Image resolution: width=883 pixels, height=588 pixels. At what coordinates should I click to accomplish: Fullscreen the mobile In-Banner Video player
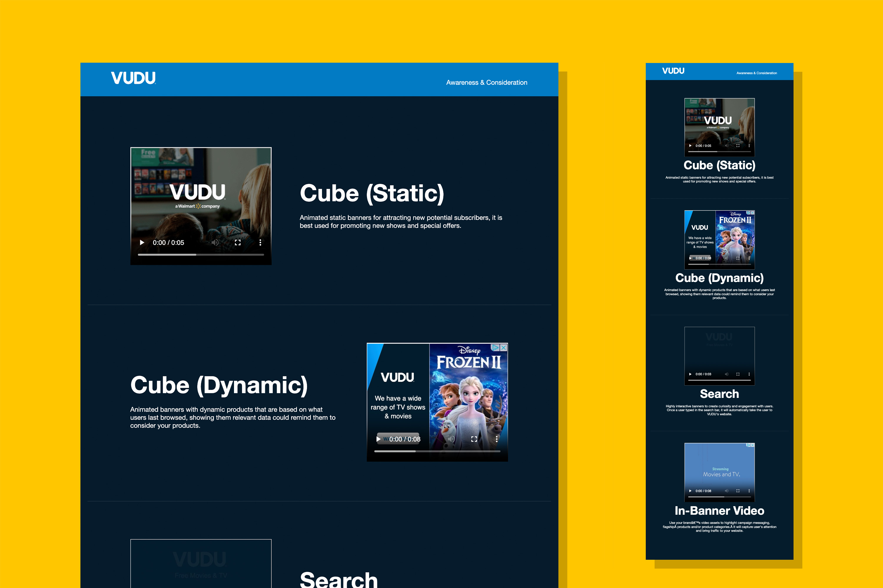[x=738, y=491]
